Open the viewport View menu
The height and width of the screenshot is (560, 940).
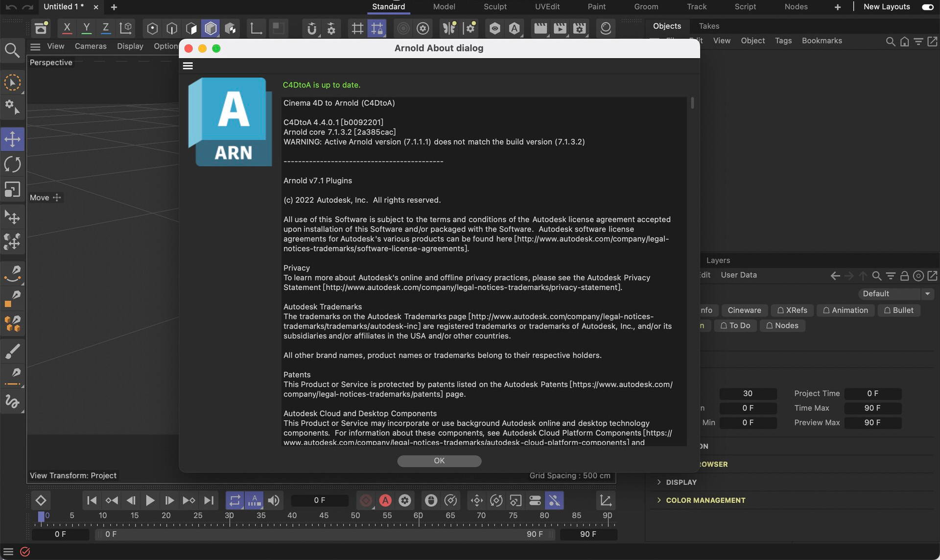55,46
